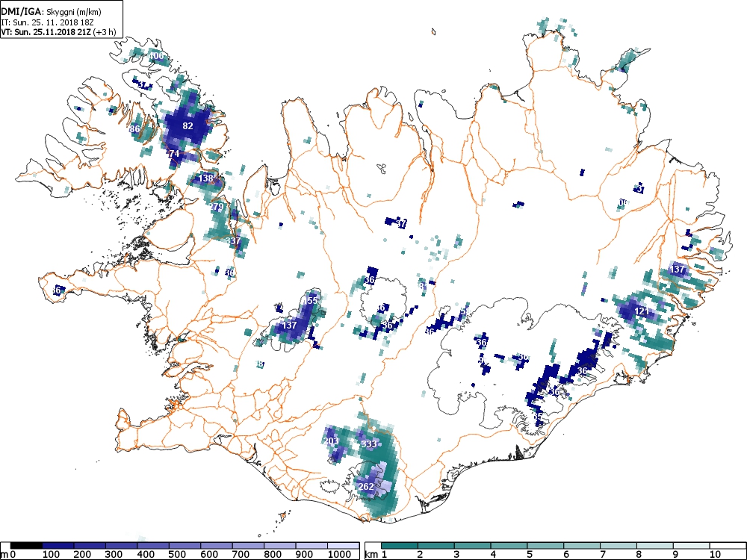Select the 262 value label near south coast
Viewport: 747px width, 560px height.
point(366,487)
